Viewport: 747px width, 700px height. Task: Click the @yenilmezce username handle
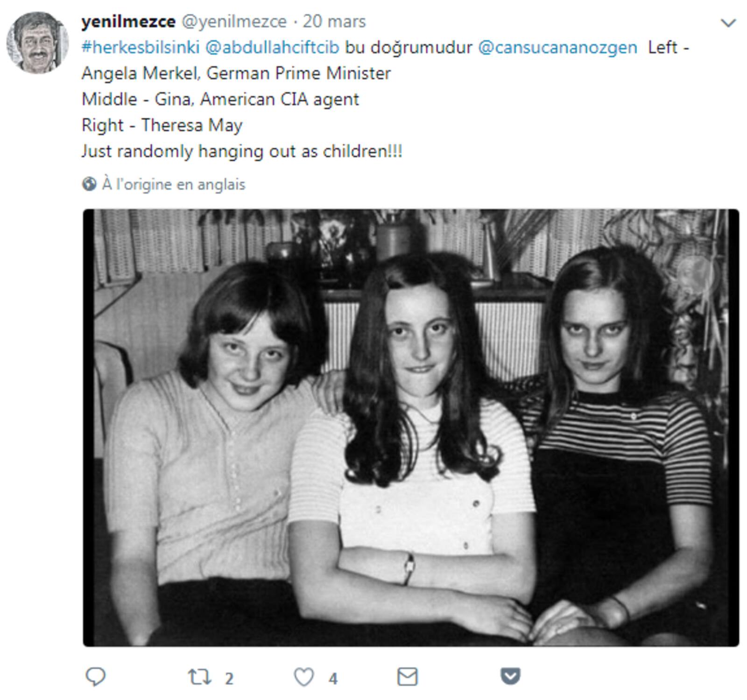tap(234, 21)
